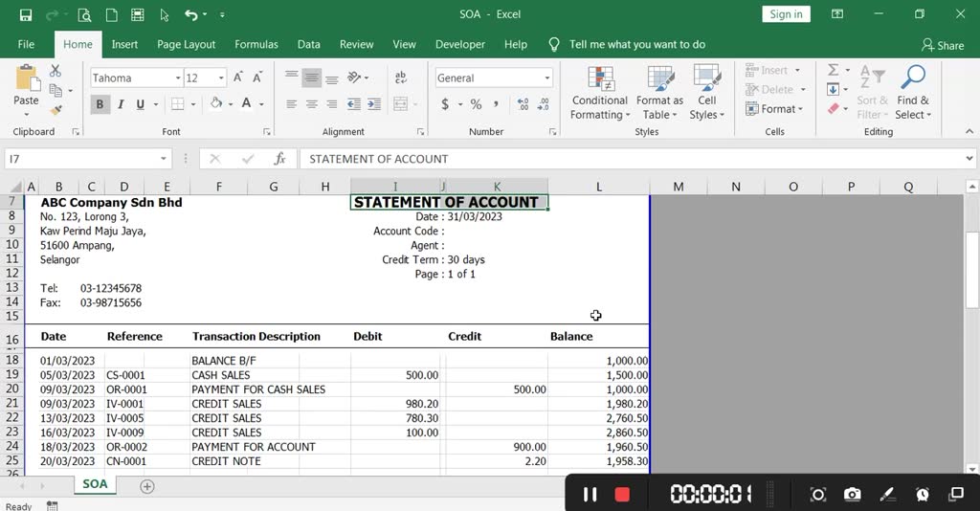Increase indent in Alignment group

point(374,104)
